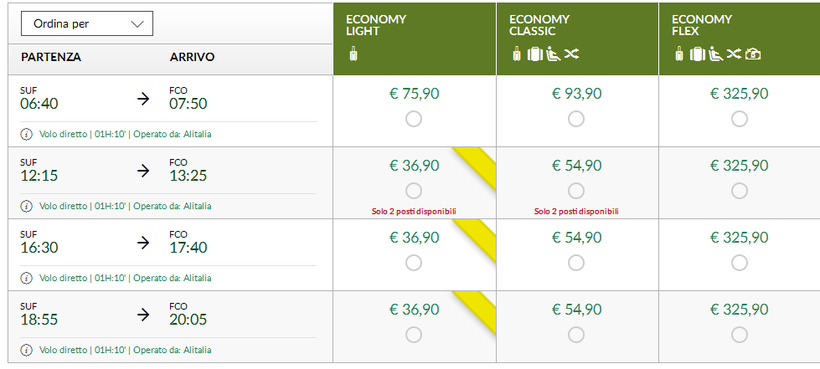
Task: Click info icon for the 18:55 flight
Action: pyautogui.click(x=26, y=350)
